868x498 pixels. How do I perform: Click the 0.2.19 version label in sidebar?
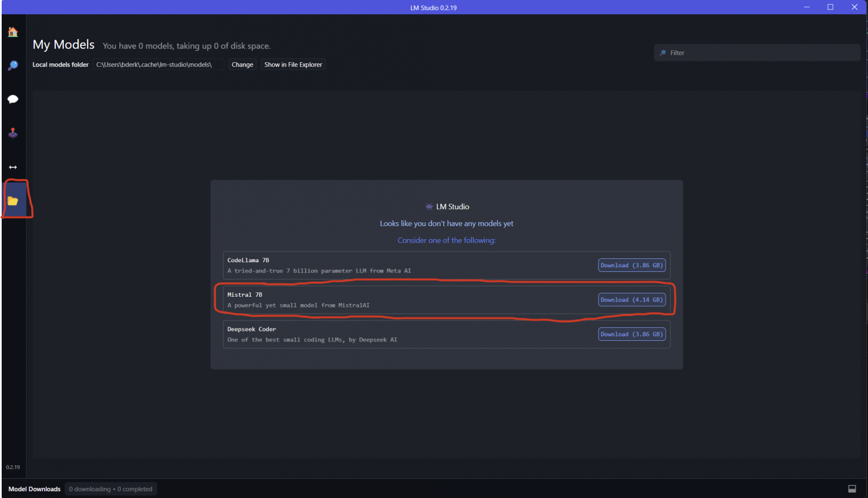click(x=12, y=467)
